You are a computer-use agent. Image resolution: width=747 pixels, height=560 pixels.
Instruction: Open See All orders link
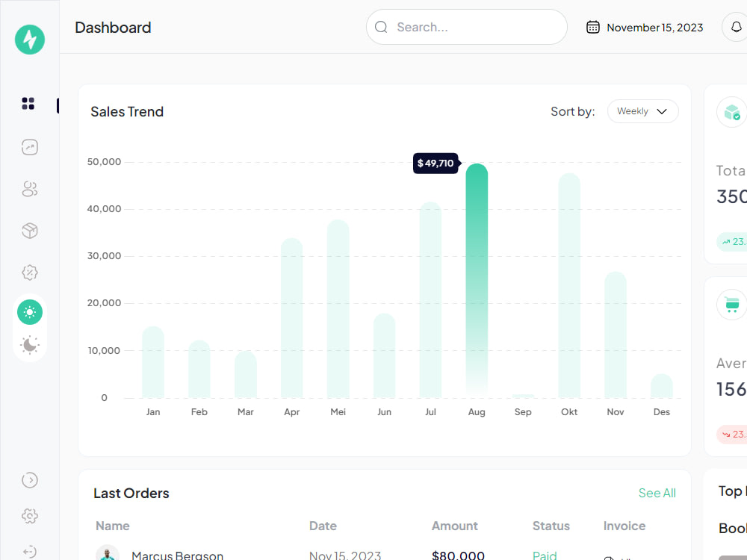click(657, 493)
